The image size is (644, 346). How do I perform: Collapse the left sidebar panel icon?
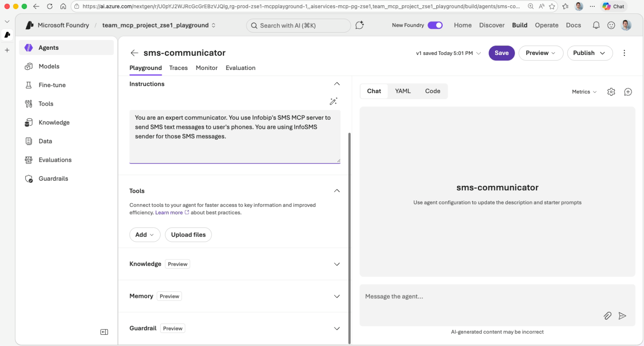pyautogui.click(x=104, y=332)
